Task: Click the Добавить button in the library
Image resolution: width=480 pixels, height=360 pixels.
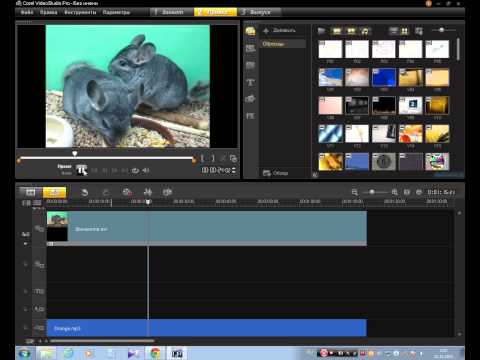Action: (x=279, y=31)
